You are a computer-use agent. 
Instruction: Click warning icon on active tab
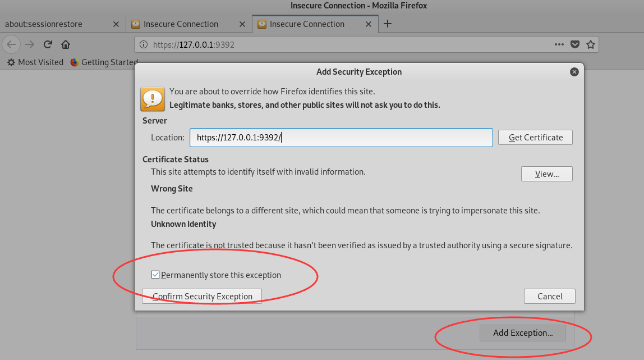pyautogui.click(x=261, y=24)
